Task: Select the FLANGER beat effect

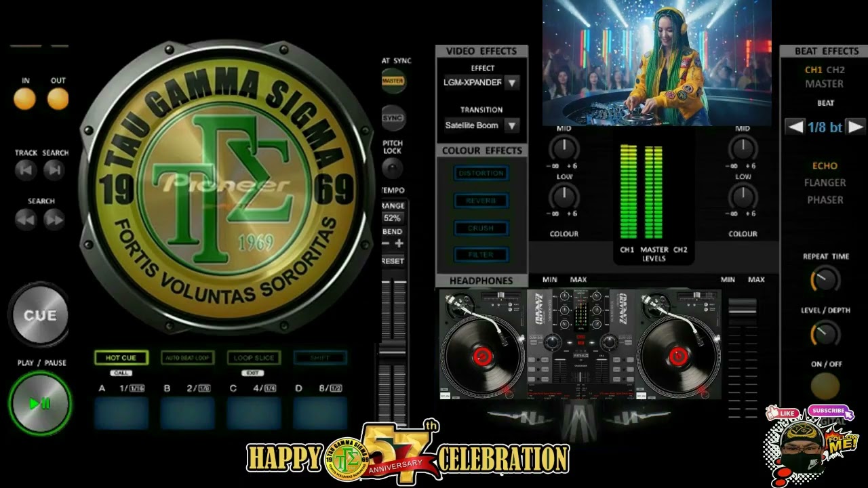Action: [x=825, y=182]
